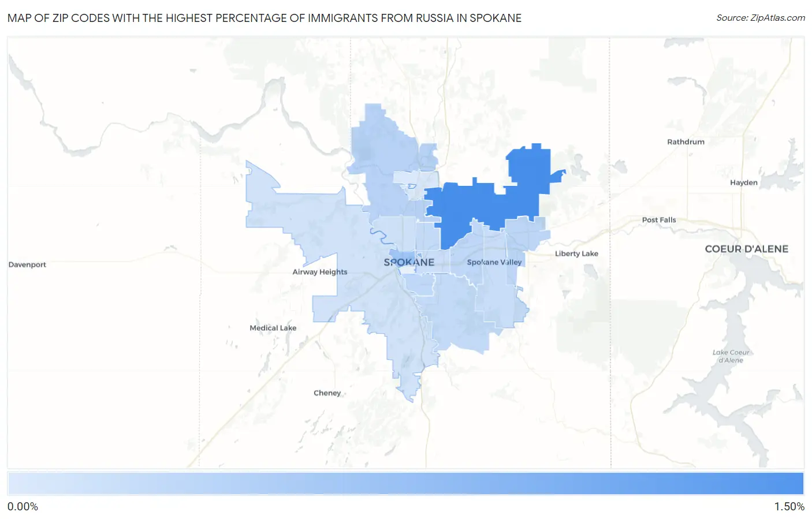This screenshot has width=812, height=519.
Task: Click the map title heading text
Action: 265,18
